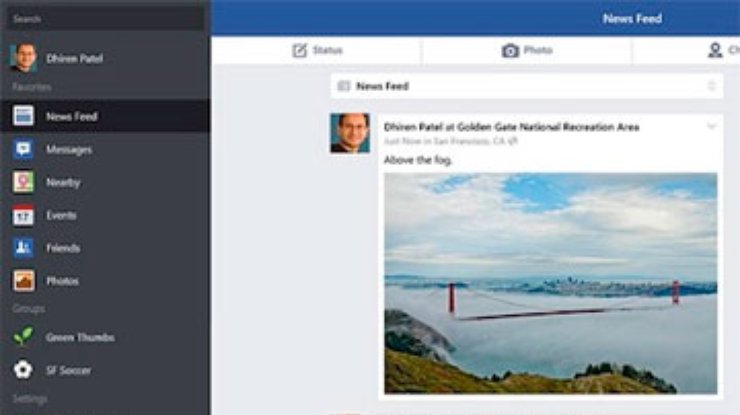This screenshot has height=415, width=740.
Task: Click the News Feed filter bar title
Action: 382,86
